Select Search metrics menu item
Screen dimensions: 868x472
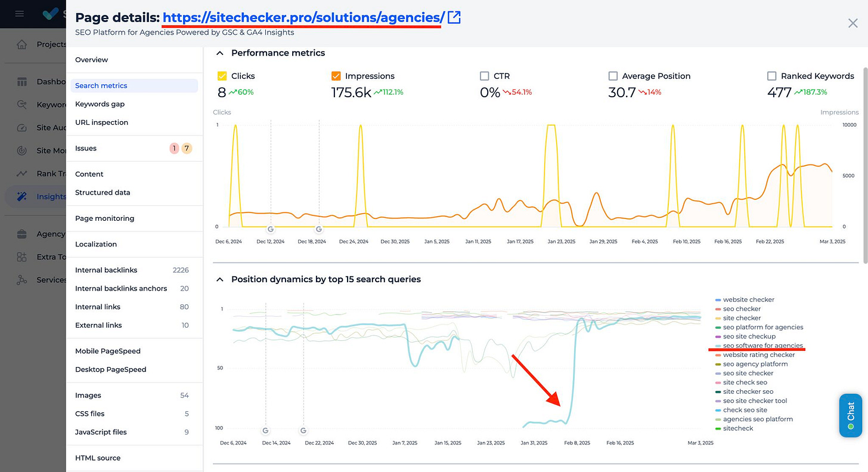tap(134, 85)
